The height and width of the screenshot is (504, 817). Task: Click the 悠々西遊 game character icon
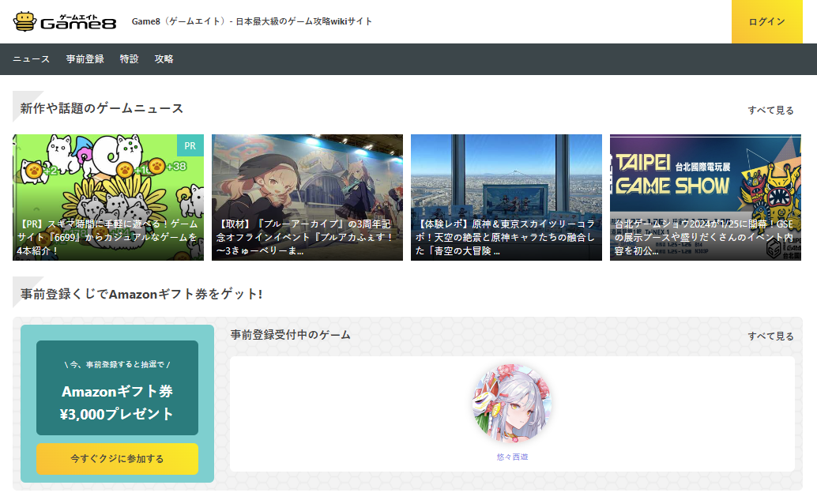512,404
